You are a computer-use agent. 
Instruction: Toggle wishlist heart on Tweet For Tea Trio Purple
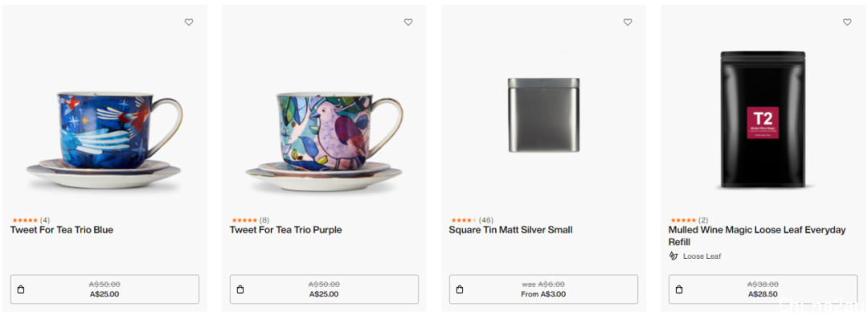click(408, 22)
